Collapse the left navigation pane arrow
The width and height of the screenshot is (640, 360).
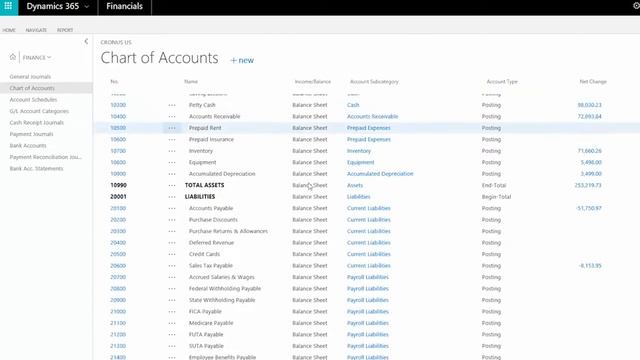(x=86, y=41)
